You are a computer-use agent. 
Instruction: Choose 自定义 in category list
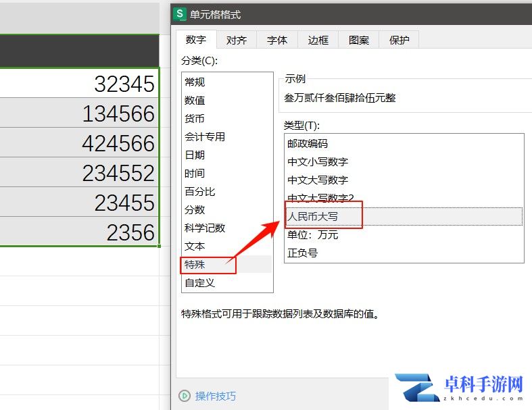pyautogui.click(x=227, y=283)
